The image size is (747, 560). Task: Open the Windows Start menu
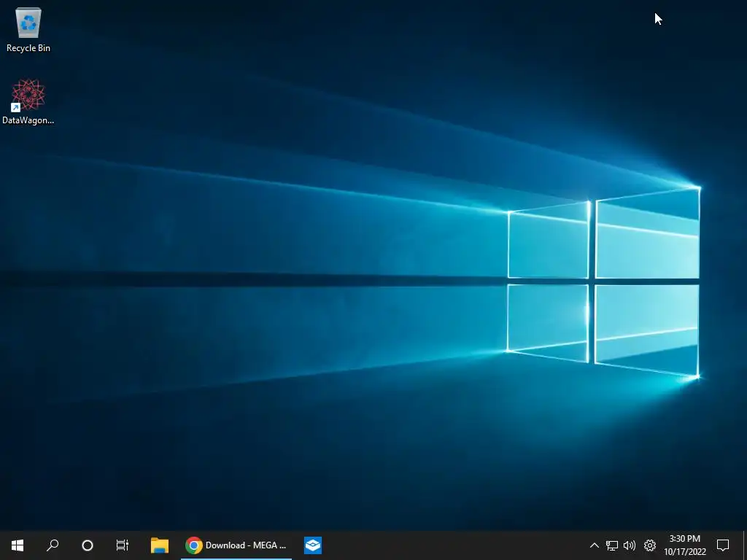pyautogui.click(x=18, y=545)
